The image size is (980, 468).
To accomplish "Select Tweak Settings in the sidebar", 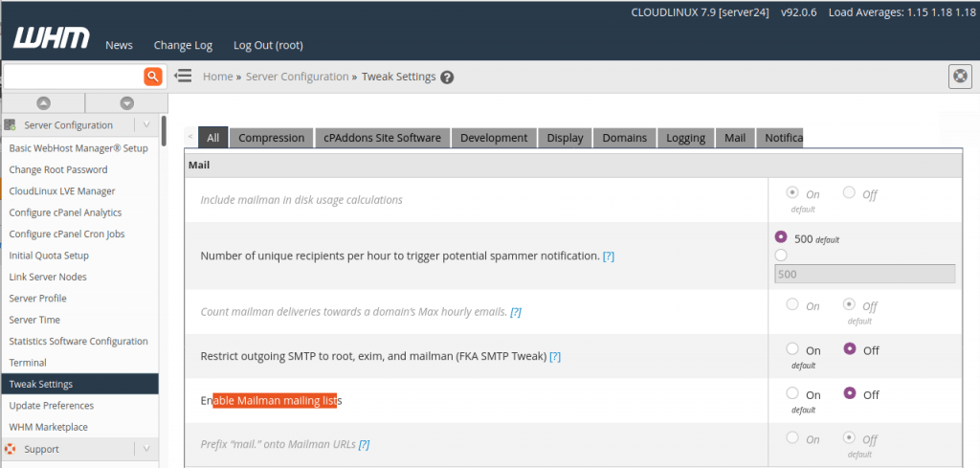I will [x=78, y=384].
